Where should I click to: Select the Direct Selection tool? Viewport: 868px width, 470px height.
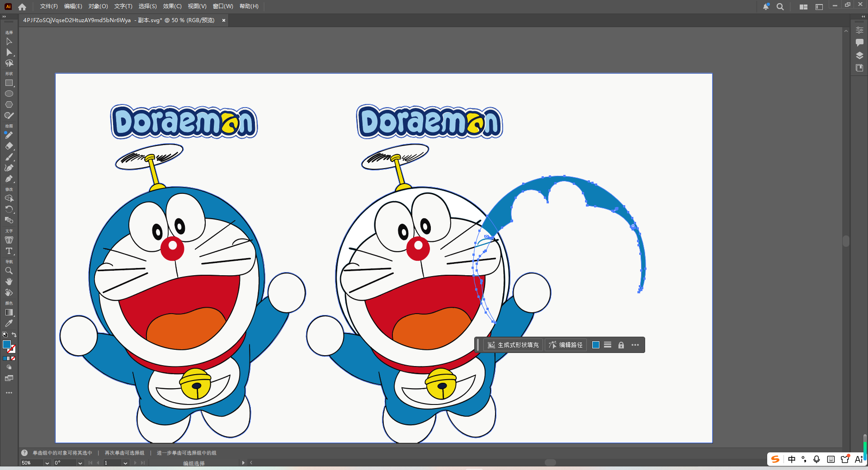pyautogui.click(x=9, y=52)
